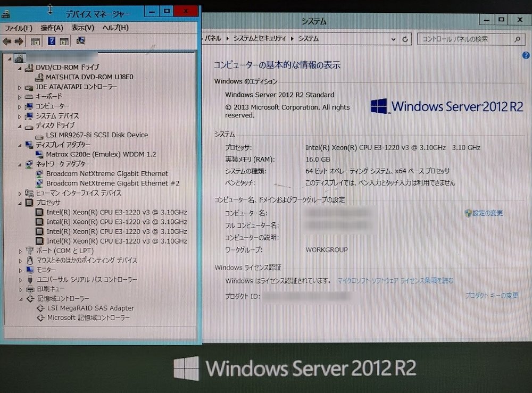The width and height of the screenshot is (532, 393).
Task: Click the help question mark icon in System window
Action: tap(526, 55)
